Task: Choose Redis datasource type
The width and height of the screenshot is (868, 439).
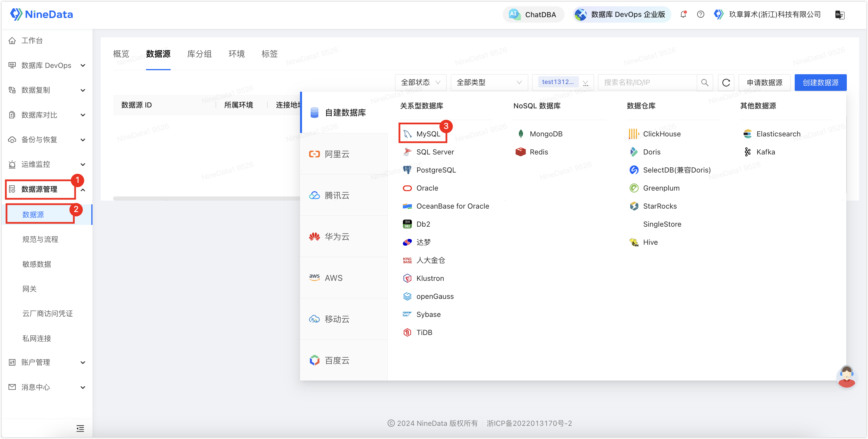Action: point(532,152)
